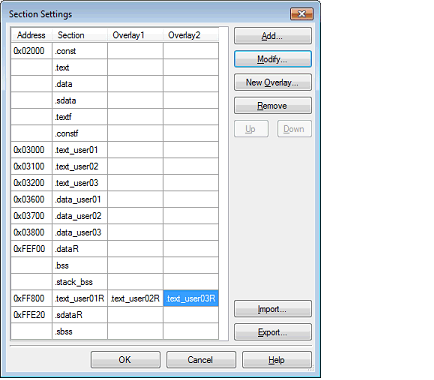
Task: Click the Add... button
Action: [273, 36]
